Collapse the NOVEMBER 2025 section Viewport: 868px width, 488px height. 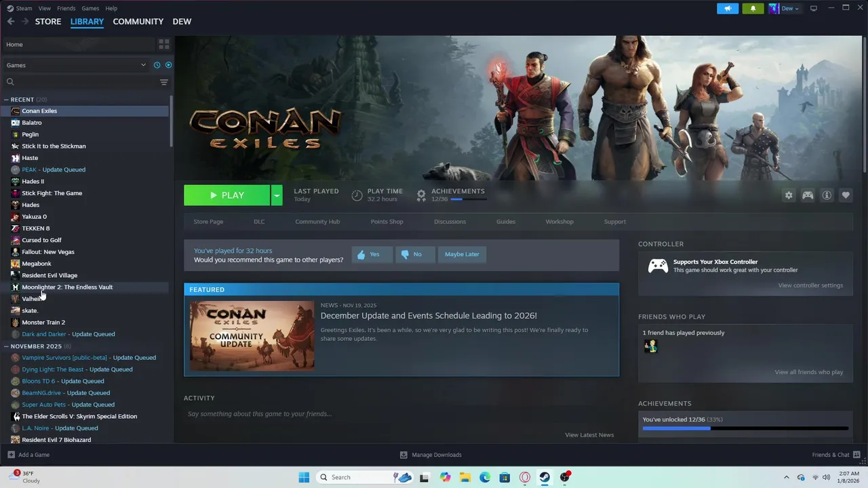(7, 346)
